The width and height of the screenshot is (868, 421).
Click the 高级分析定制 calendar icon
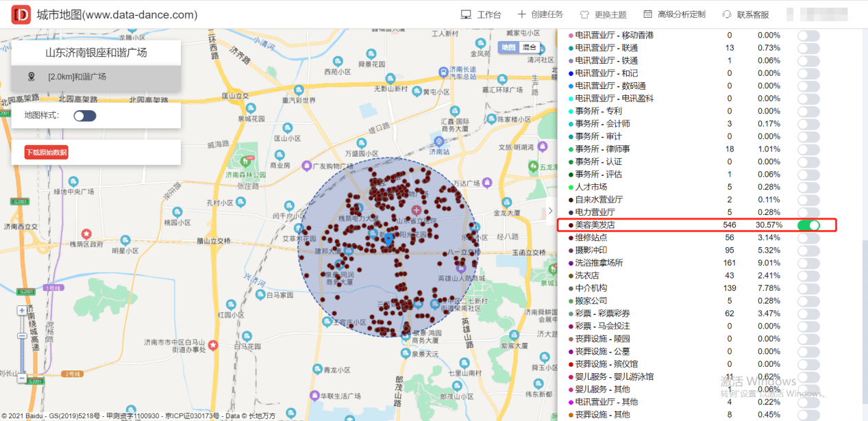click(647, 14)
